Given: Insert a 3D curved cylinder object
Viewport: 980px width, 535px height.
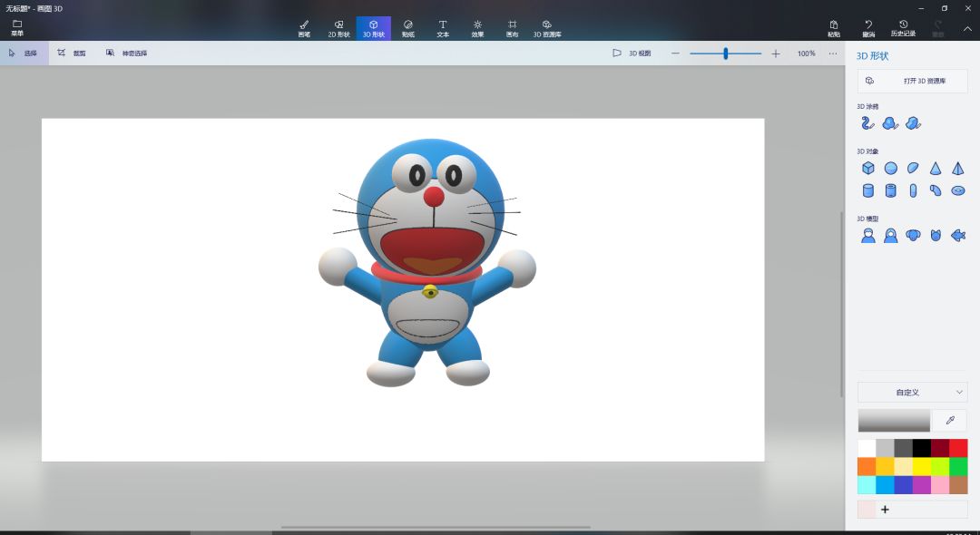Looking at the screenshot, I should [x=936, y=190].
